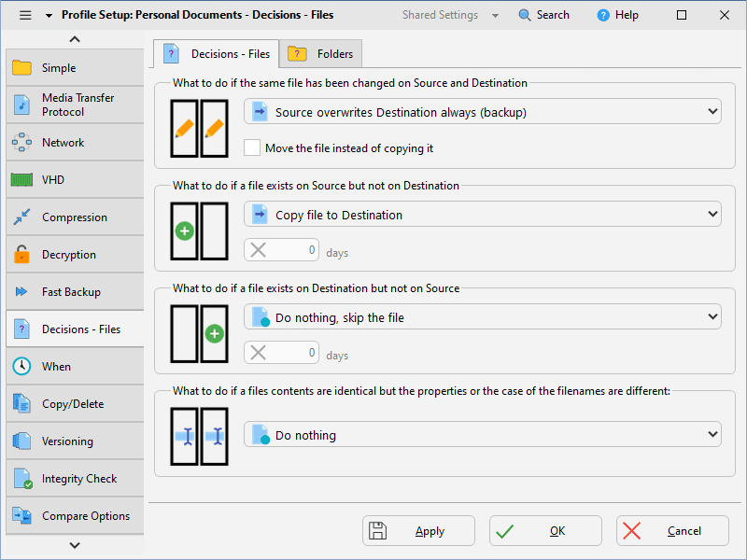Click the identical-contents text cursor illustration
Screen dimensions: 747x560
(199, 436)
